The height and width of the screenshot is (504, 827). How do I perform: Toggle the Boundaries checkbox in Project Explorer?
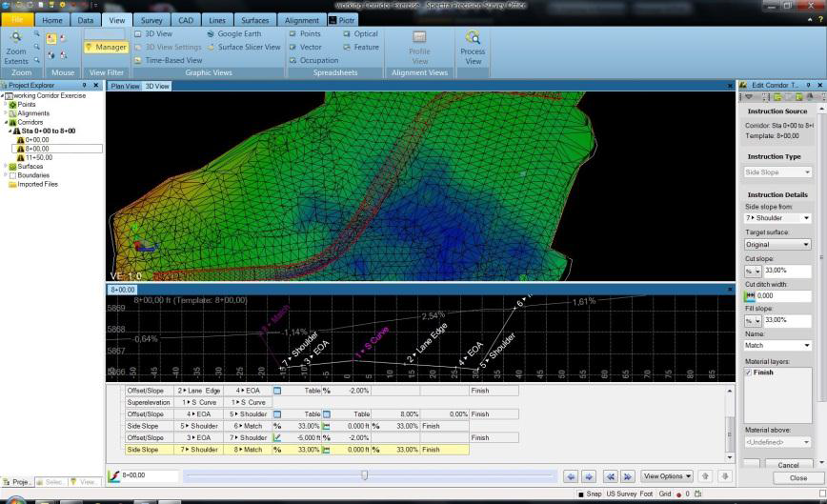coord(12,175)
